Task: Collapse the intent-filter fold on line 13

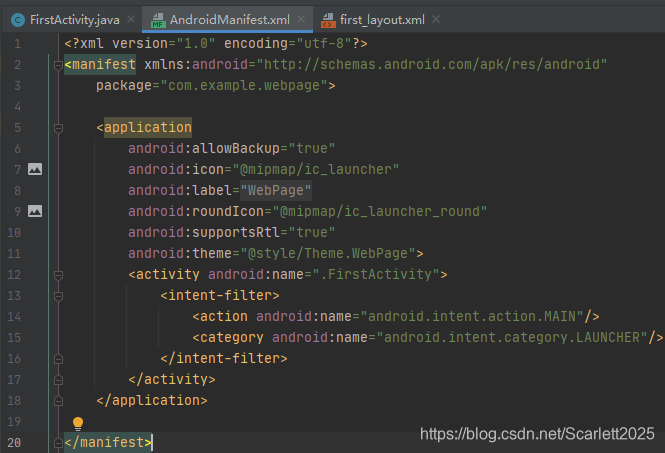Action: pyautogui.click(x=59, y=296)
